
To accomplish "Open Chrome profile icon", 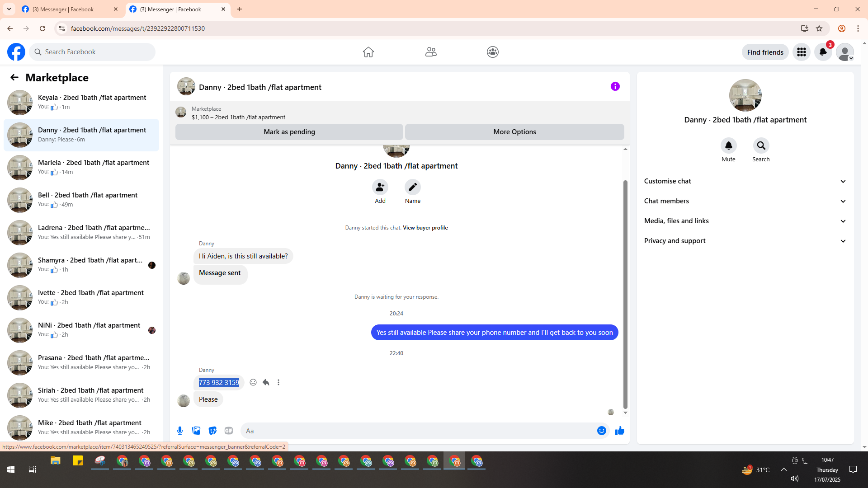I will click(842, 28).
